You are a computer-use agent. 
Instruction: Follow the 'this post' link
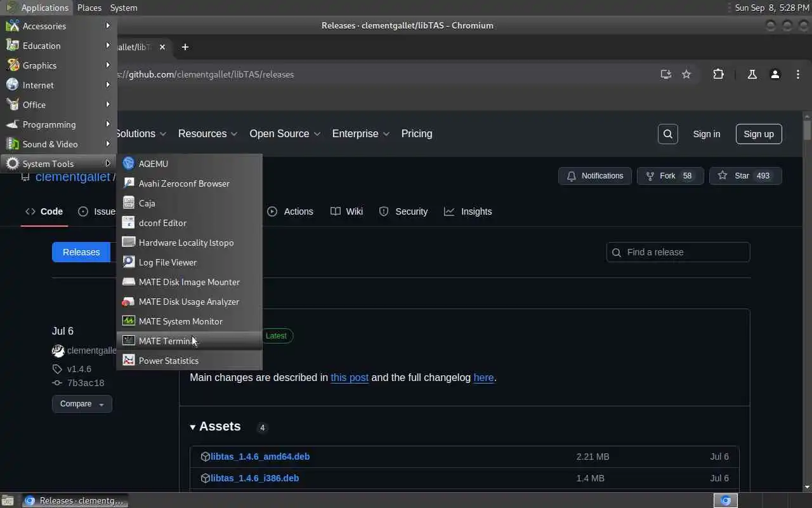click(350, 377)
